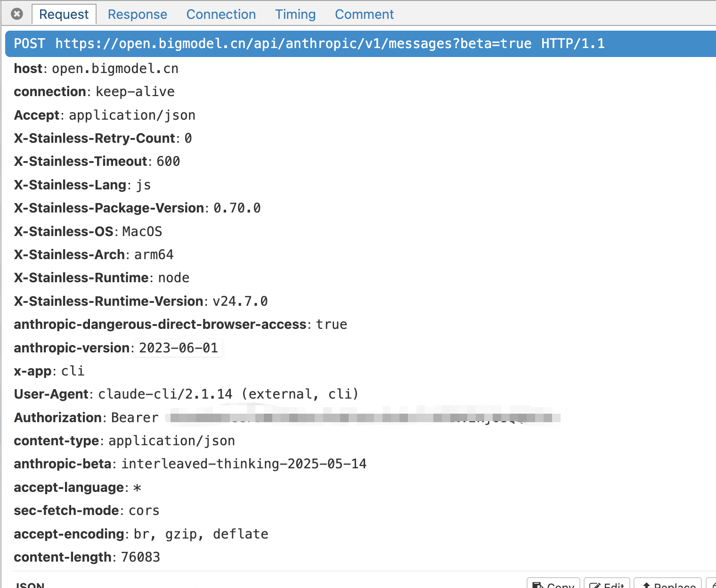Select the Comment tab
This screenshot has width=716, height=588.
coord(364,15)
